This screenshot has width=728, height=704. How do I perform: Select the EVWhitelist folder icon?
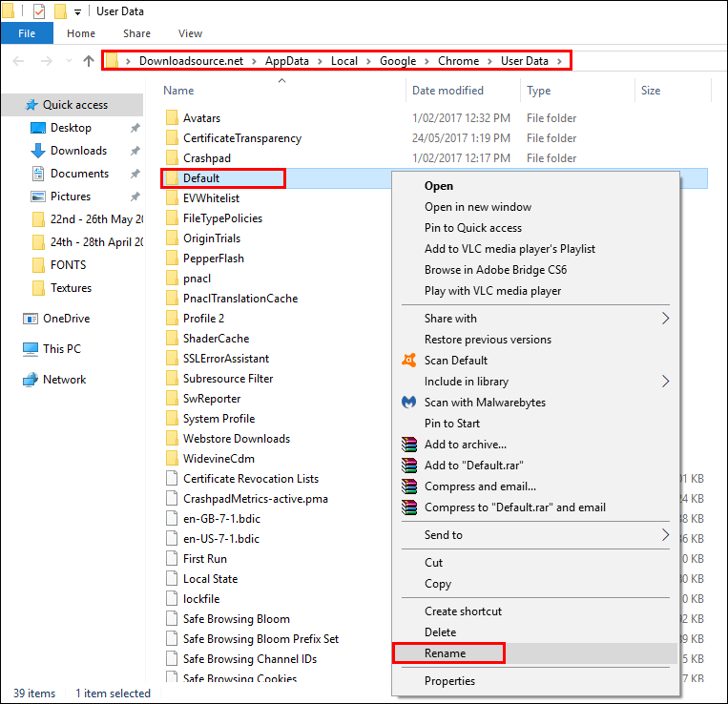click(x=172, y=198)
